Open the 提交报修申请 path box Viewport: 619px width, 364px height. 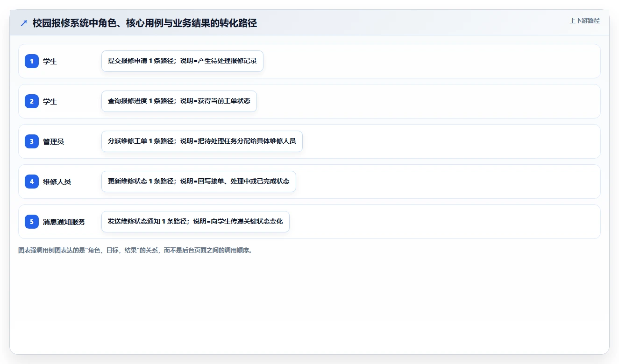point(182,61)
